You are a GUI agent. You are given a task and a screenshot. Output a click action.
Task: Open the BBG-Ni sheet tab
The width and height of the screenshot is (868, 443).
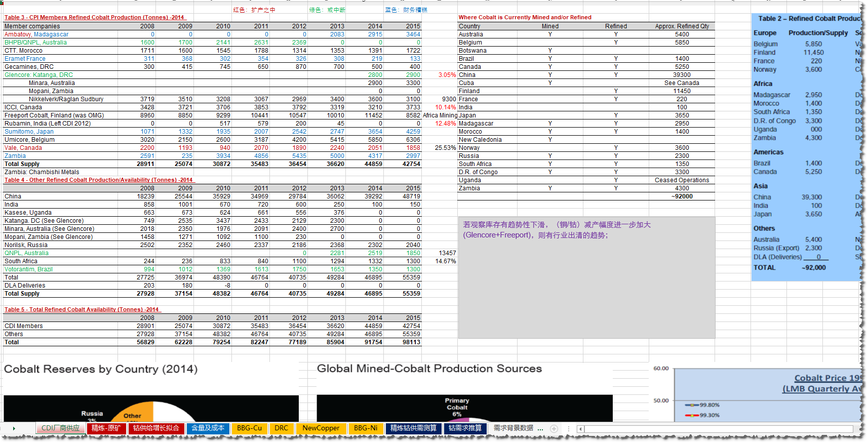pyautogui.click(x=366, y=428)
